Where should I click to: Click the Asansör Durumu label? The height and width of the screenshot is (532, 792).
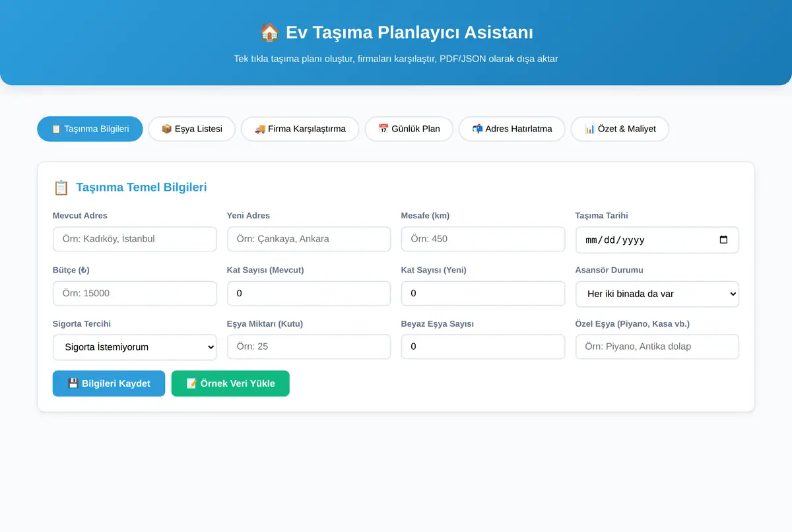pos(609,270)
